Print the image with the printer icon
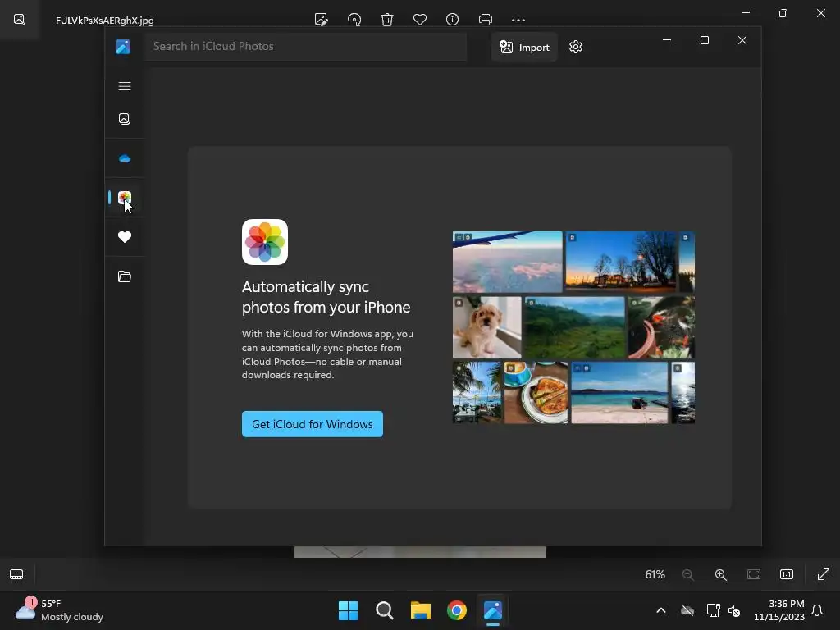 pyautogui.click(x=486, y=20)
